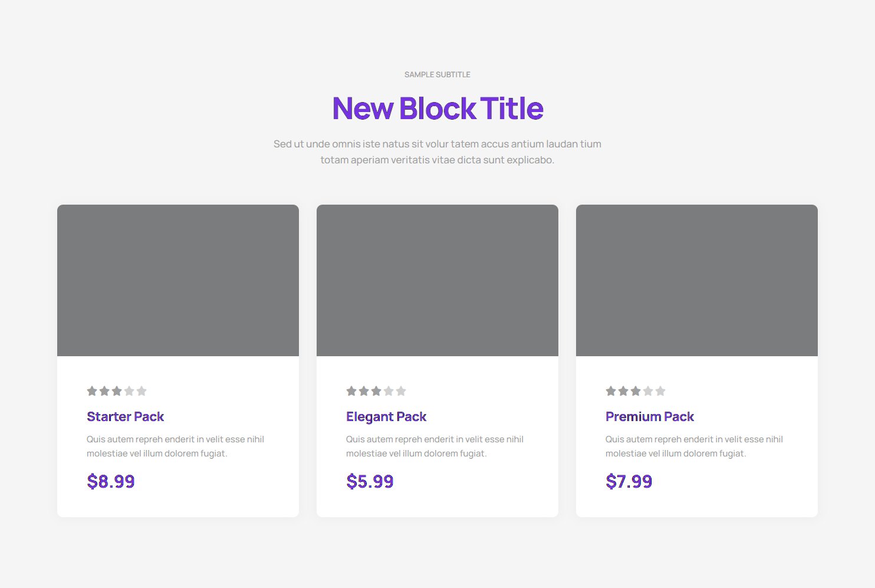Screen dimensions: 875x588
Task: Click the $7.99 price on Premium Pack
Action: pos(629,481)
